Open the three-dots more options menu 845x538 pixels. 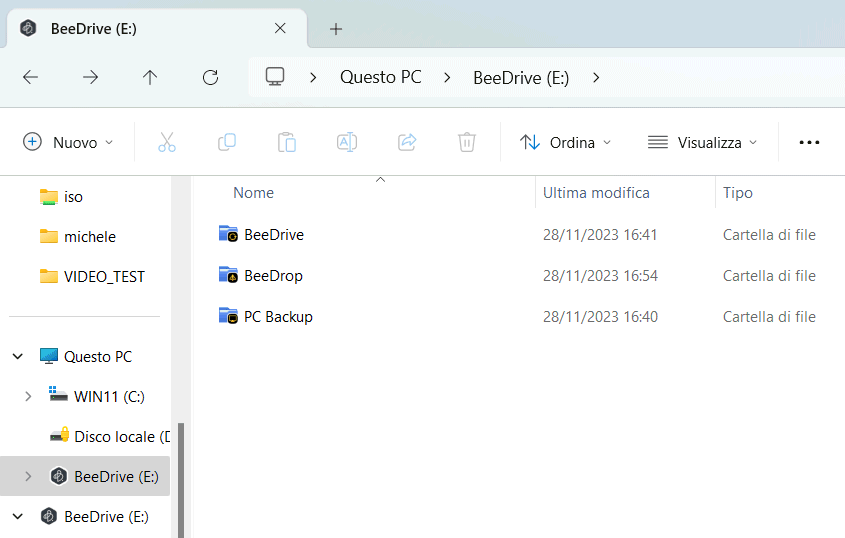[x=809, y=142]
